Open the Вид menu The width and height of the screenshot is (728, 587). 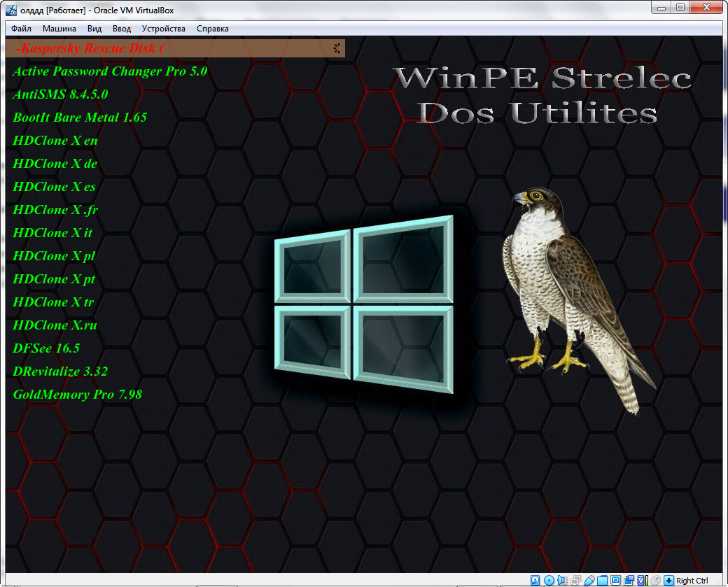[x=94, y=29]
